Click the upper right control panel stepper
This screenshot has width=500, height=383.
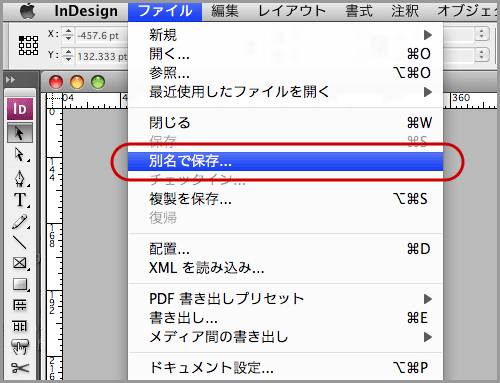pyautogui.click(x=481, y=34)
